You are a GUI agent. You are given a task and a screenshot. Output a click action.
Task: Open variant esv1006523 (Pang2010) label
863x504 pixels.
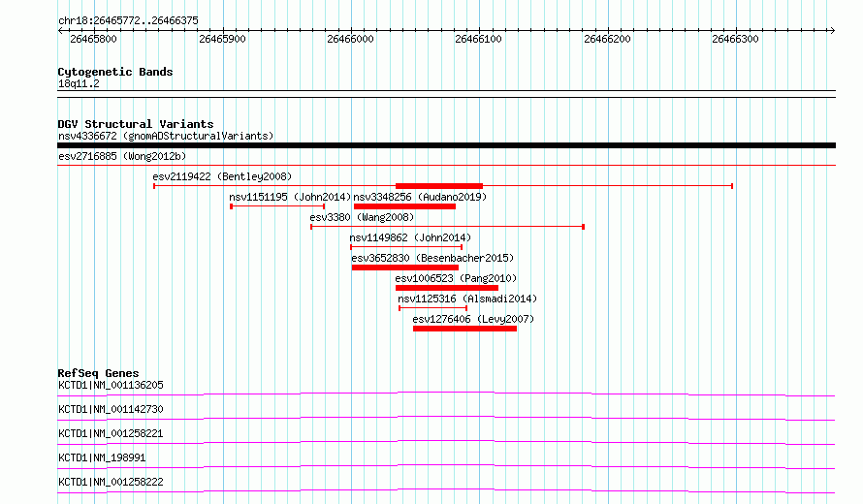pyautogui.click(x=456, y=278)
